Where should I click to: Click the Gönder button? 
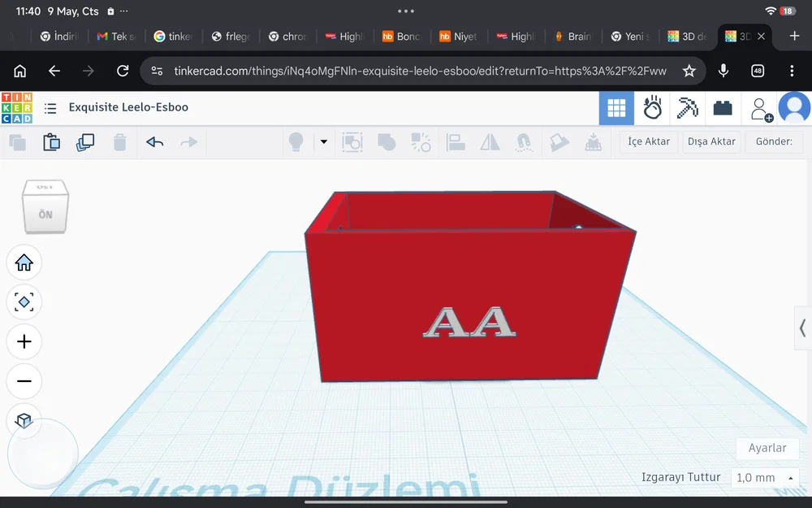tap(774, 141)
